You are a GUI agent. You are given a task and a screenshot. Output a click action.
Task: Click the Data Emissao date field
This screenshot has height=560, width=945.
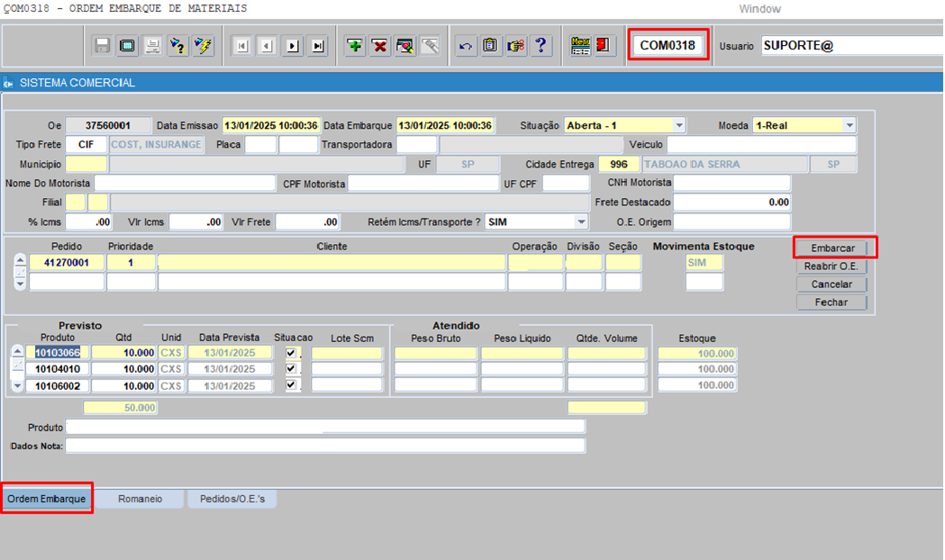271,125
